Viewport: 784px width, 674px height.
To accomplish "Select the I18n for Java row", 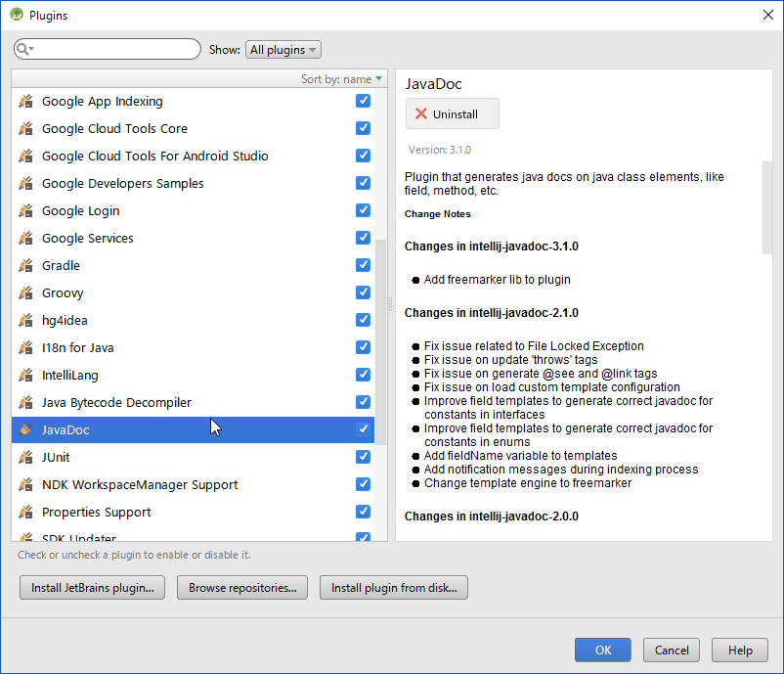I will [193, 347].
